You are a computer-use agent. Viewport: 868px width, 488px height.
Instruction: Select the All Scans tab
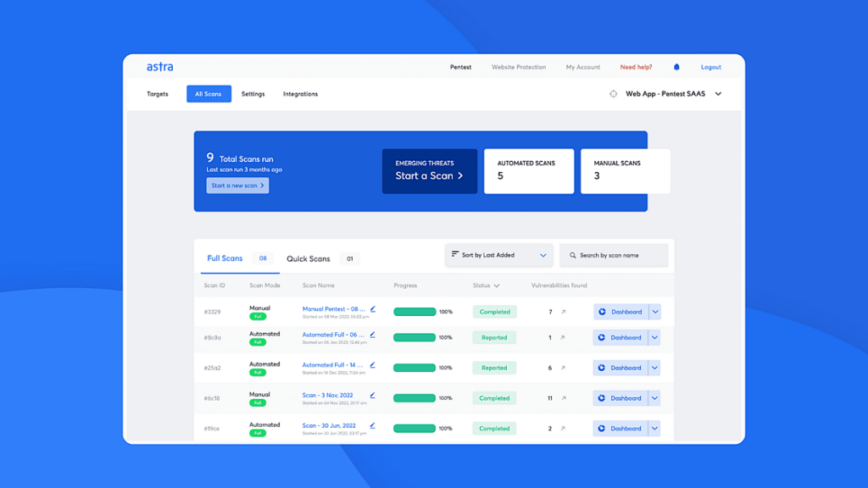coord(209,94)
